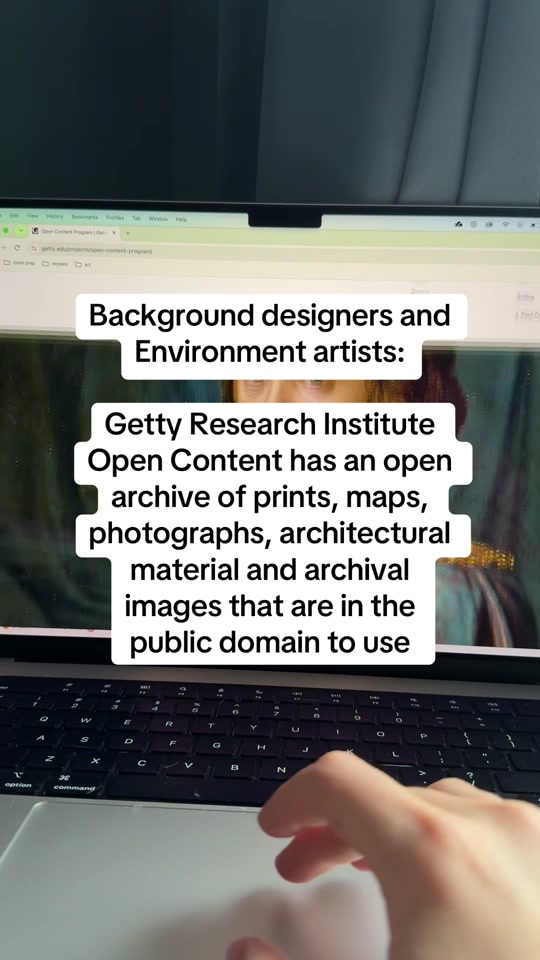Click the Archive link on the page
This screenshot has width=540, height=960.
tap(525, 297)
